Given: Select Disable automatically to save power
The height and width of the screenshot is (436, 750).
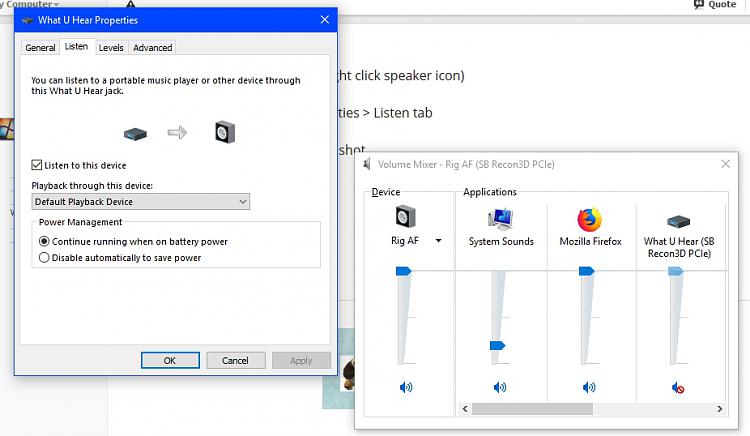Looking at the screenshot, I should click(44, 258).
